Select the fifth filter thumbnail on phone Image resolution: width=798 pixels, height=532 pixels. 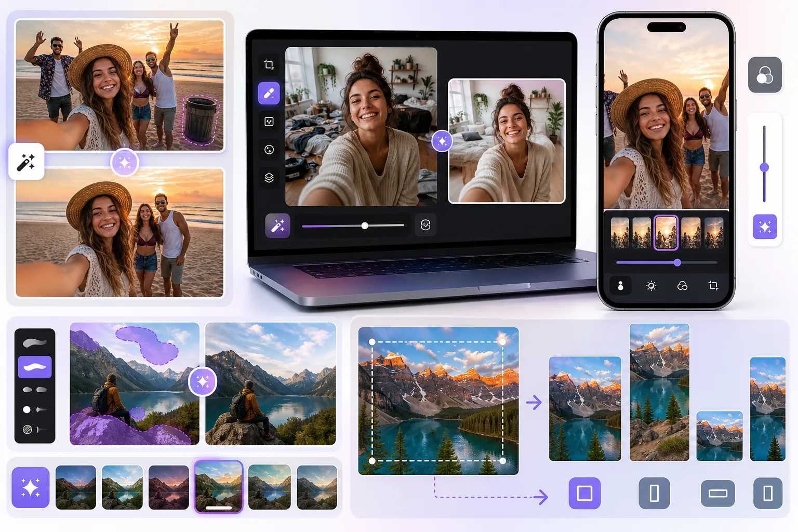(714, 232)
